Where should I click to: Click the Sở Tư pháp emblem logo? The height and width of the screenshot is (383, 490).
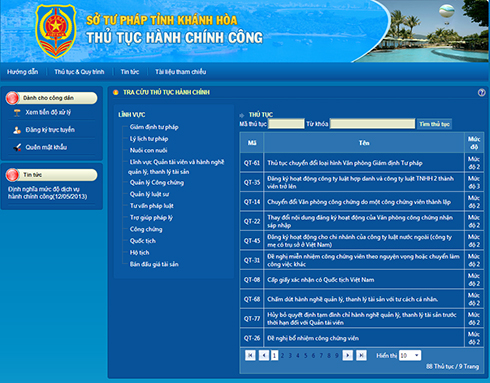(x=56, y=31)
